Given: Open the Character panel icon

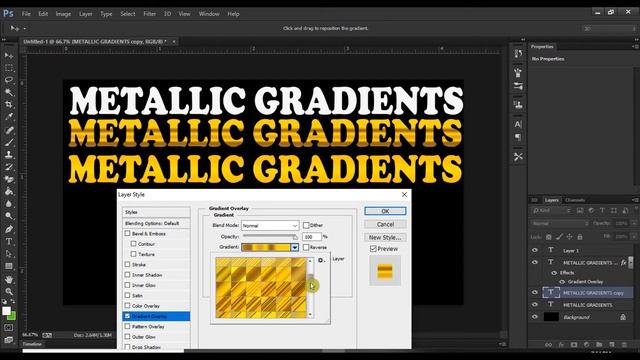Looking at the screenshot, I should (x=518, y=124).
